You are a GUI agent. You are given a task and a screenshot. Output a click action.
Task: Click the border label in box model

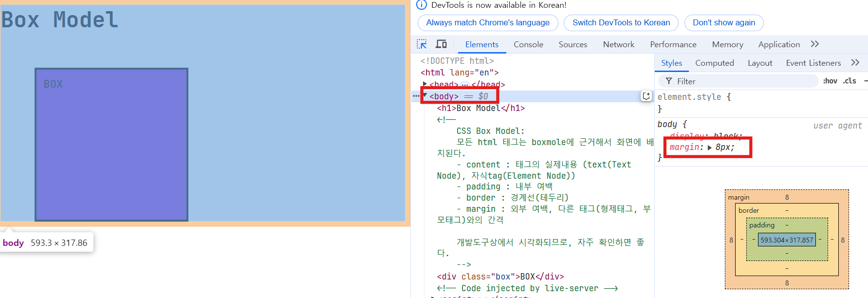pos(749,210)
